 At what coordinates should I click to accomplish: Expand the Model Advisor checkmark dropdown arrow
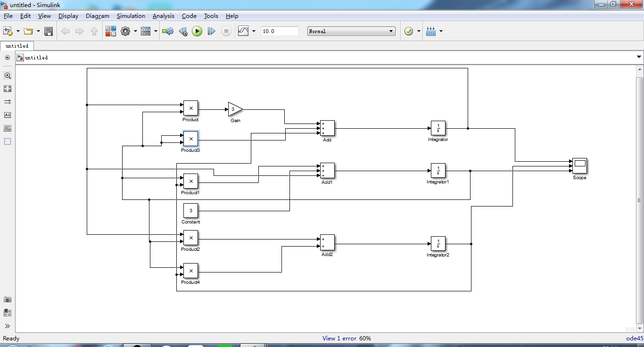pyautogui.click(x=419, y=31)
